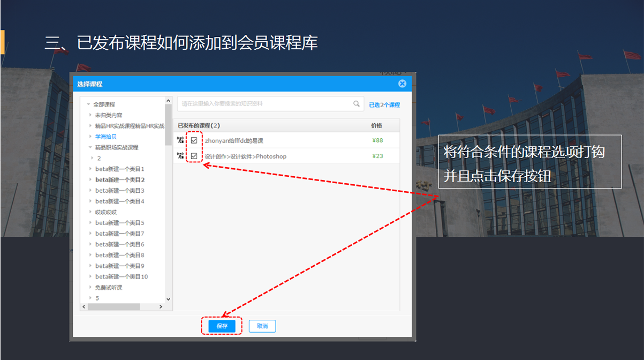Select beta新建一个类目2 in the tree

pos(120,179)
